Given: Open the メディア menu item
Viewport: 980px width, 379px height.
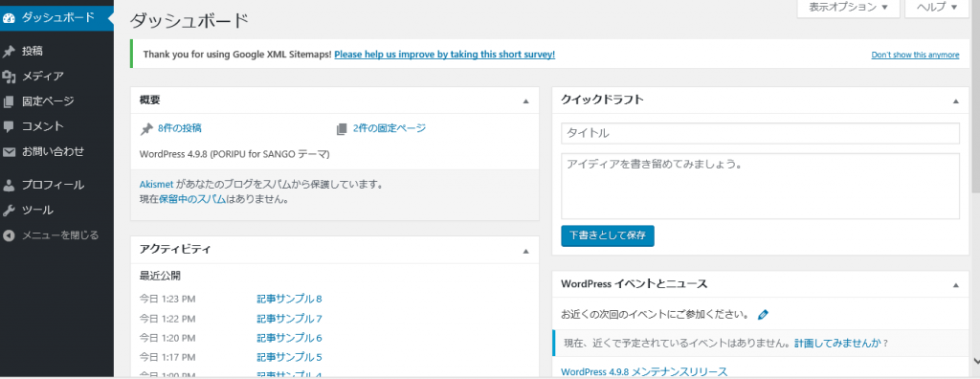Looking at the screenshot, I should (56, 77).
